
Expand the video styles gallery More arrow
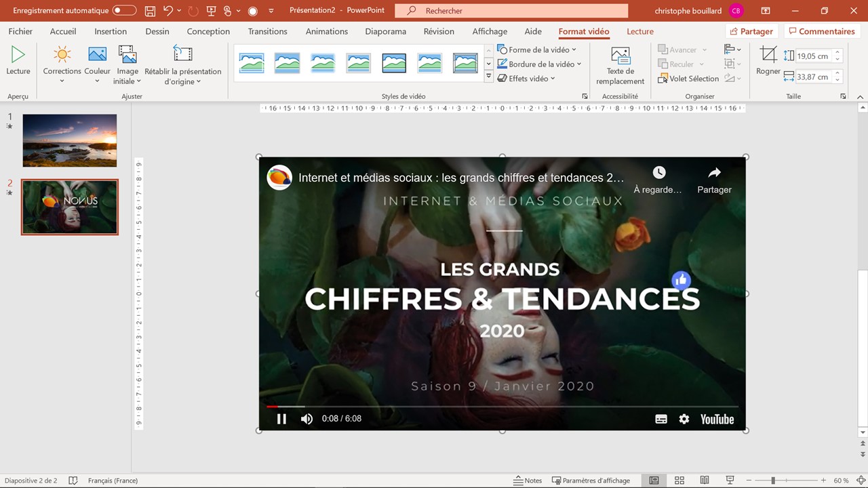coord(488,77)
